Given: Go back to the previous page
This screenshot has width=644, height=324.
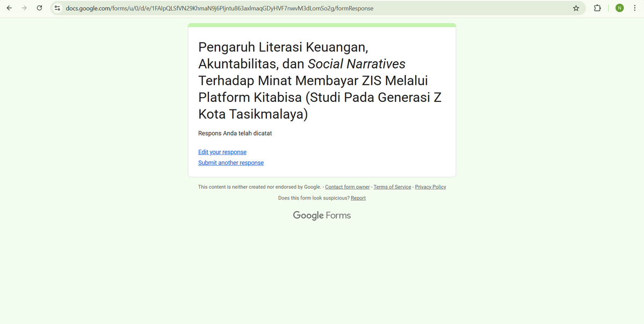Looking at the screenshot, I should pos(9,8).
